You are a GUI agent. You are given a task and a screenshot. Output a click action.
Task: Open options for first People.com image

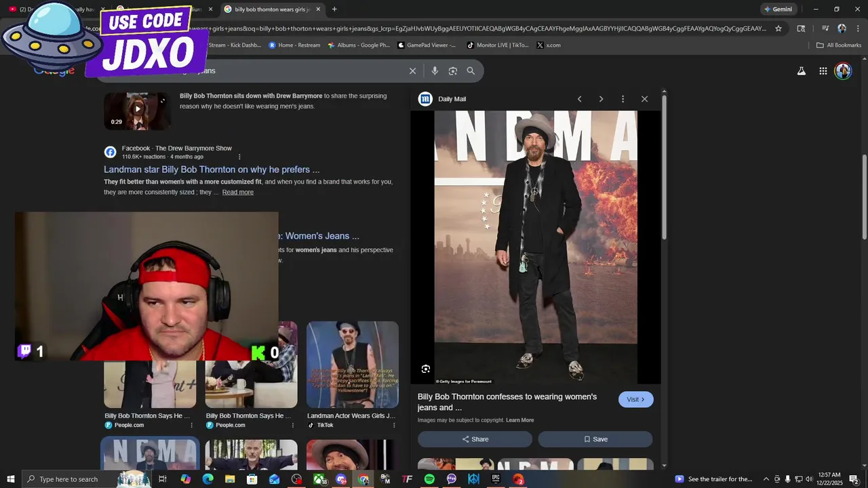pyautogui.click(x=191, y=425)
